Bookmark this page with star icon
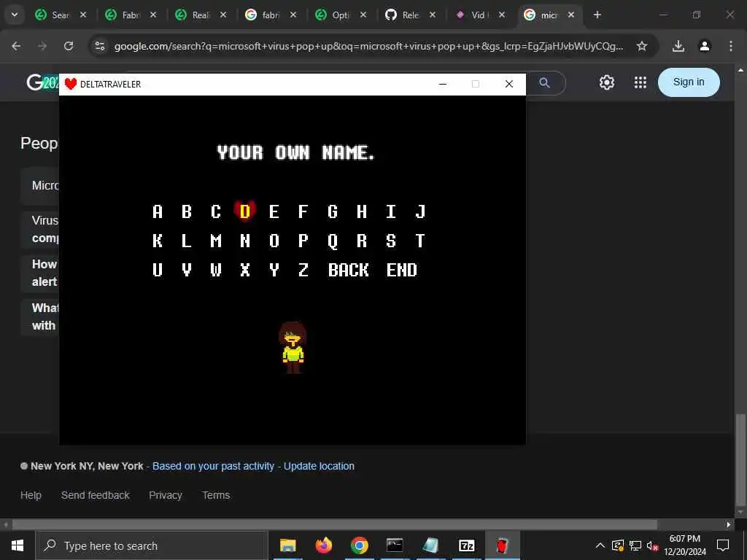Image resolution: width=747 pixels, height=560 pixels. [x=642, y=46]
